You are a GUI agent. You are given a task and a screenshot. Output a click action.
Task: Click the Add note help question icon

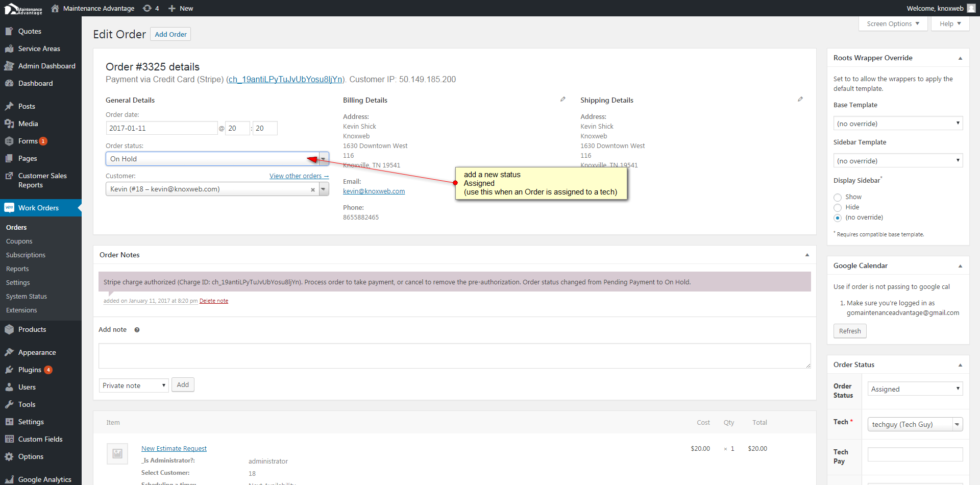(x=137, y=330)
